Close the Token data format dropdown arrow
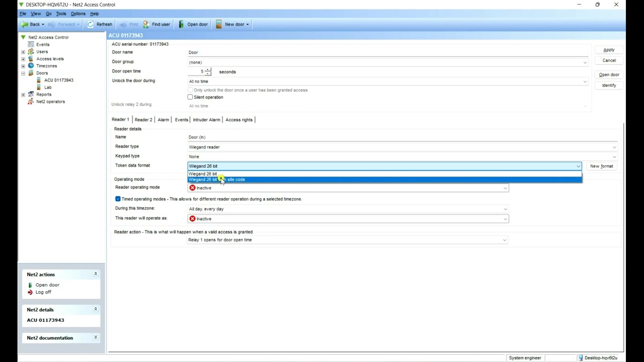644x362 pixels. (578, 166)
